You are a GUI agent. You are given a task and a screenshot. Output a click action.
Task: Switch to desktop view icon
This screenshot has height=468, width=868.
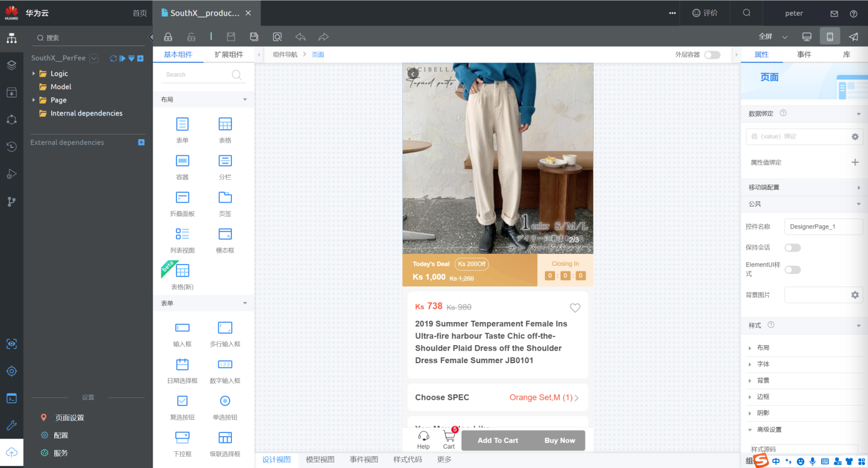pos(806,37)
